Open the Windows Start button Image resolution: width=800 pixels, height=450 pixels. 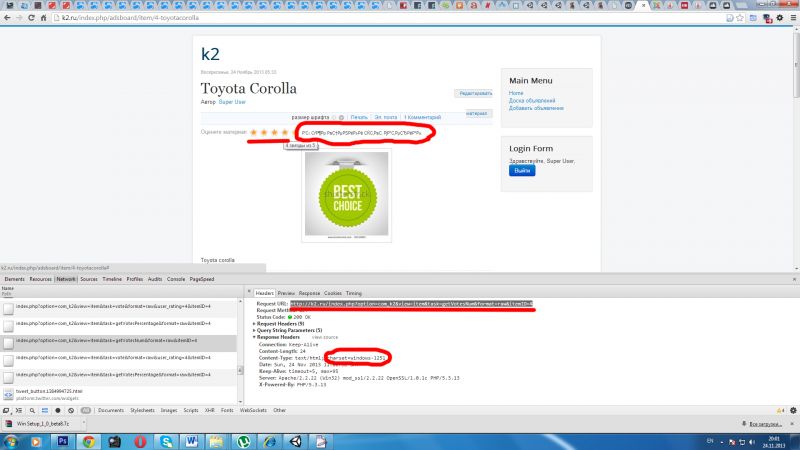[x=10, y=441]
